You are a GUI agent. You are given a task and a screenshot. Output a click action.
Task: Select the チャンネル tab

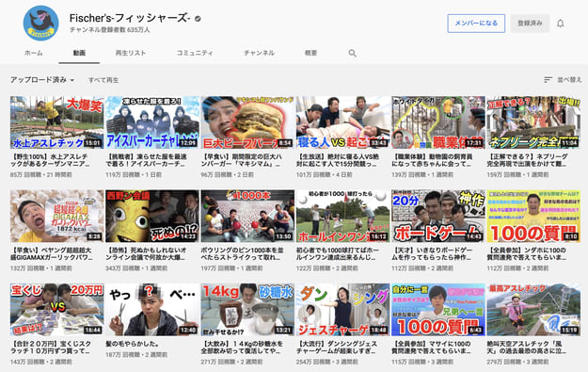pos(259,53)
